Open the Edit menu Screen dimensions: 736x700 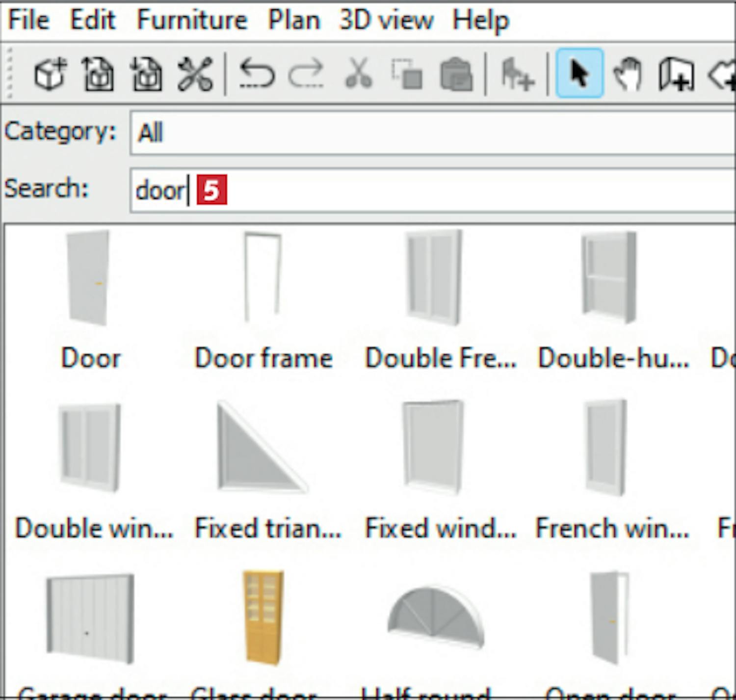[93, 20]
